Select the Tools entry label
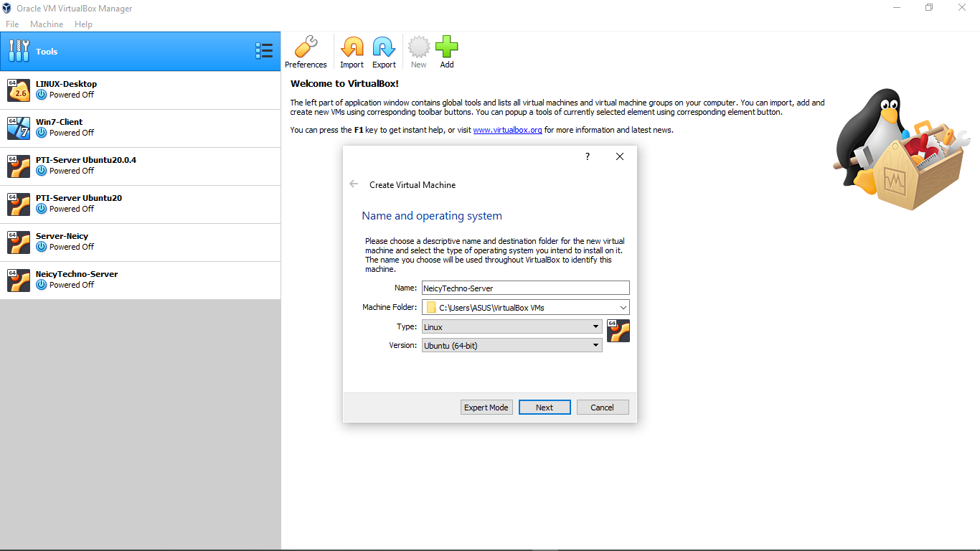980x551 pixels. pyautogui.click(x=47, y=52)
